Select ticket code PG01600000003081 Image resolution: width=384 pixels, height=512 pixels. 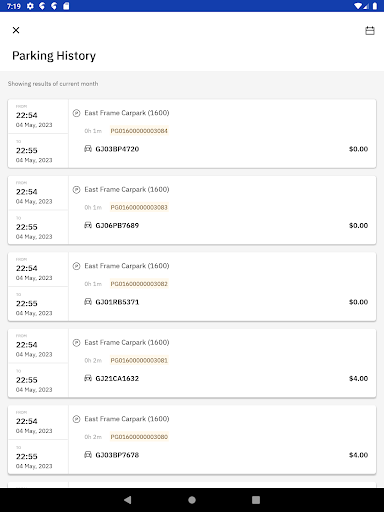click(139, 360)
